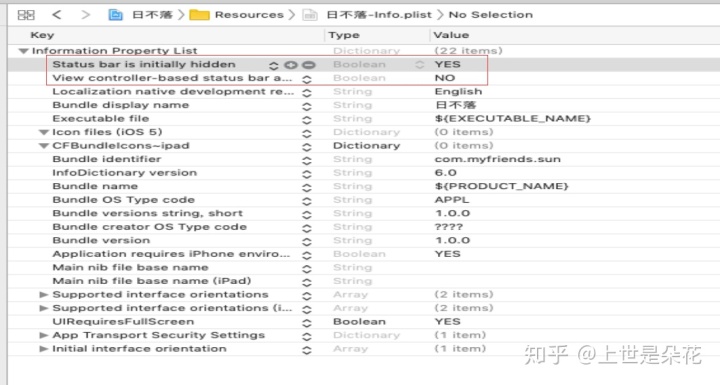Screen dimensions: 720x385
Task: Select the Bundle identifier key
Action: [x=107, y=159]
